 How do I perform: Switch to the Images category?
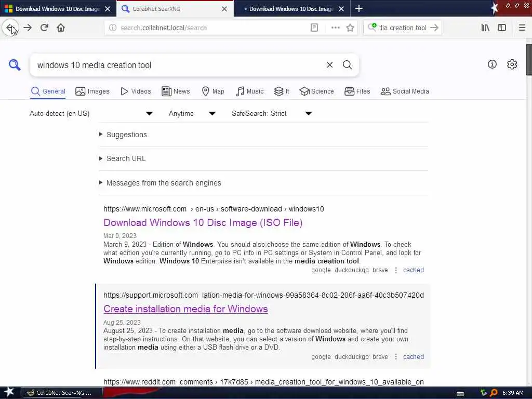pos(92,91)
